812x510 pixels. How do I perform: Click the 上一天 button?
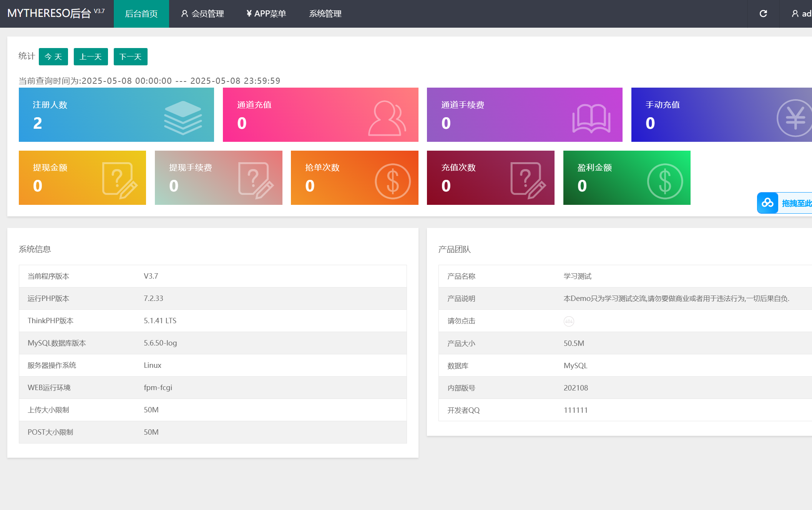[x=91, y=57]
